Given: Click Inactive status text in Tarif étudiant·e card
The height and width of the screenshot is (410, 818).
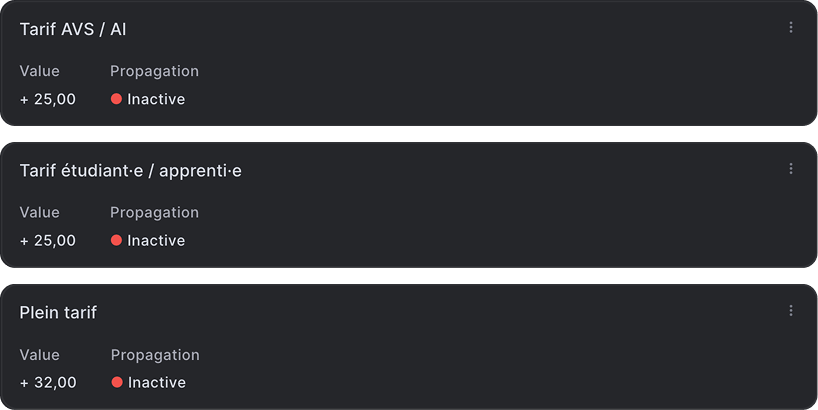Looking at the screenshot, I should [156, 240].
